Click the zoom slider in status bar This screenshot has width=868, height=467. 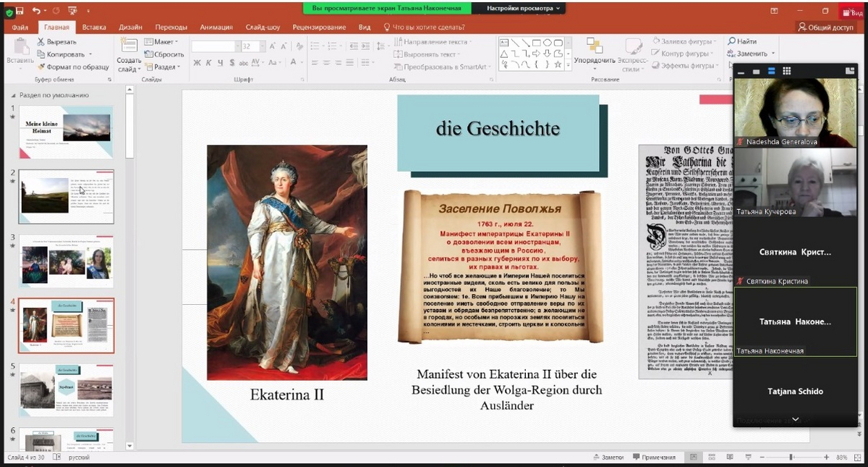click(x=791, y=458)
